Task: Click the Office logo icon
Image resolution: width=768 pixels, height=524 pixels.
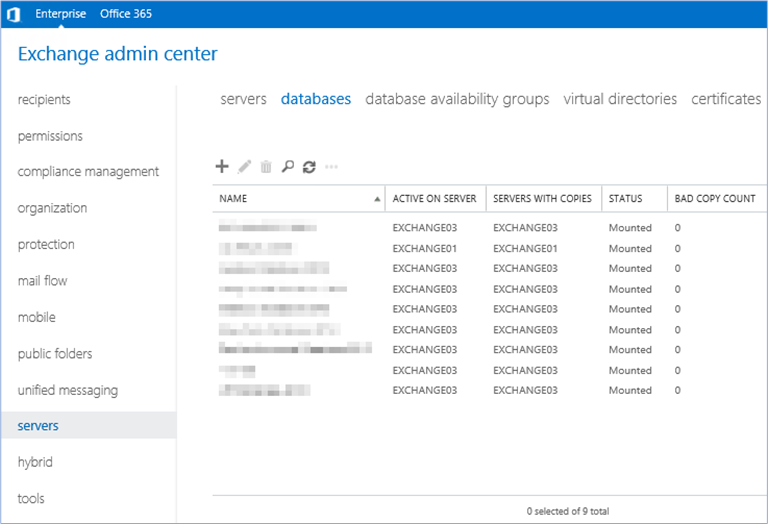Action: click(x=13, y=14)
